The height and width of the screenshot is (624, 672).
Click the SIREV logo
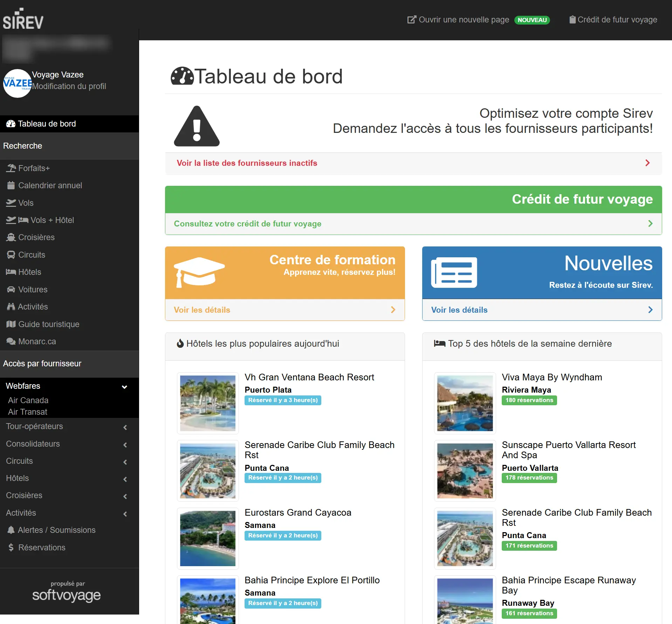[x=23, y=19]
